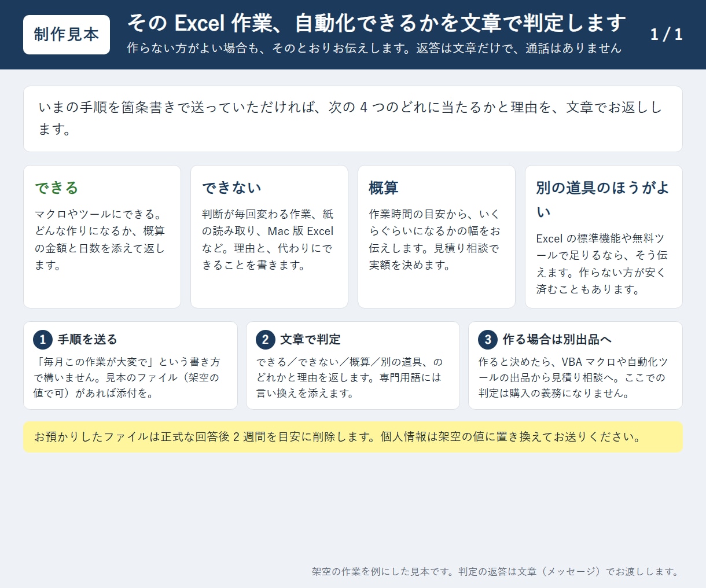The height and width of the screenshot is (588, 706).
Task: Click the 手順を送る step title
Action: [x=87, y=340]
